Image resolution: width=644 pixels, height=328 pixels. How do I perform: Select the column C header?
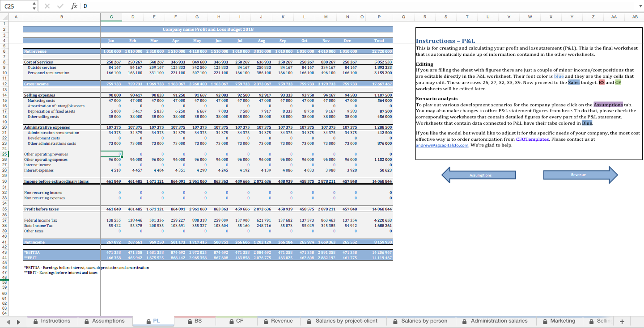click(111, 17)
